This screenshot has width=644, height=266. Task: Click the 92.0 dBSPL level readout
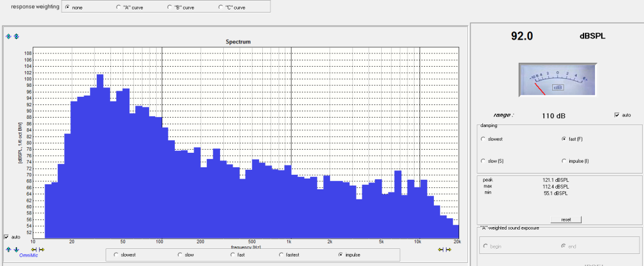(x=522, y=36)
